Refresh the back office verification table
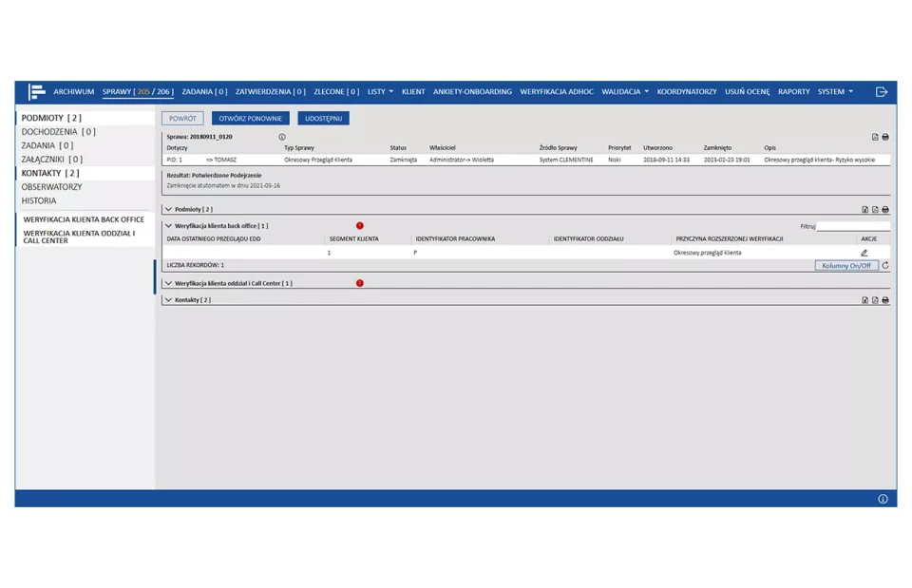The height and width of the screenshot is (588, 912). (x=885, y=266)
